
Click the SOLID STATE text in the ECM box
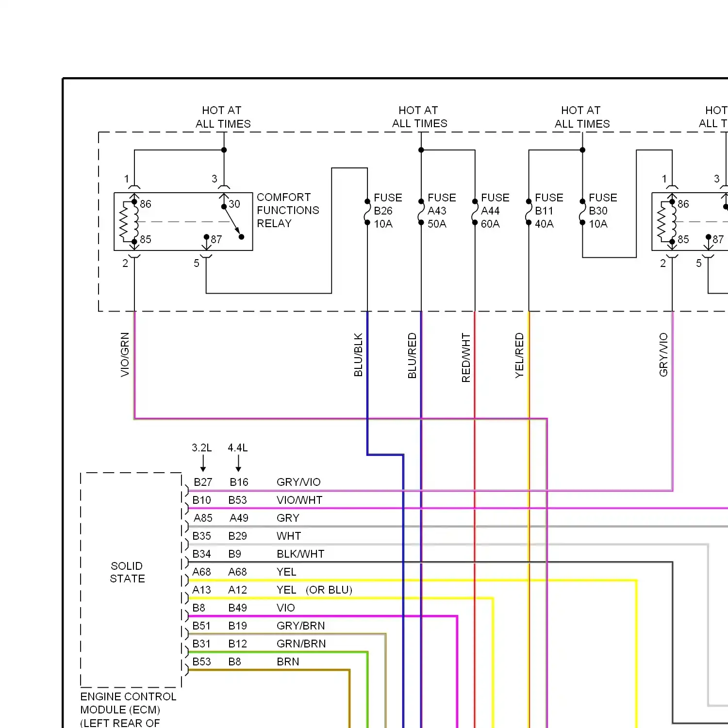click(127, 572)
